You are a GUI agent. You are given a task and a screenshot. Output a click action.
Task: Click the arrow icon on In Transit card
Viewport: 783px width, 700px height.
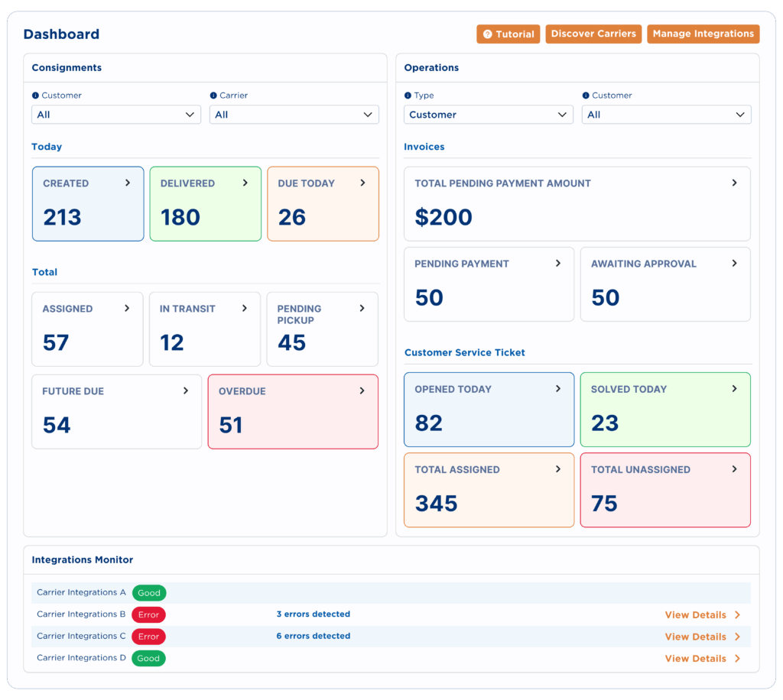coord(245,309)
